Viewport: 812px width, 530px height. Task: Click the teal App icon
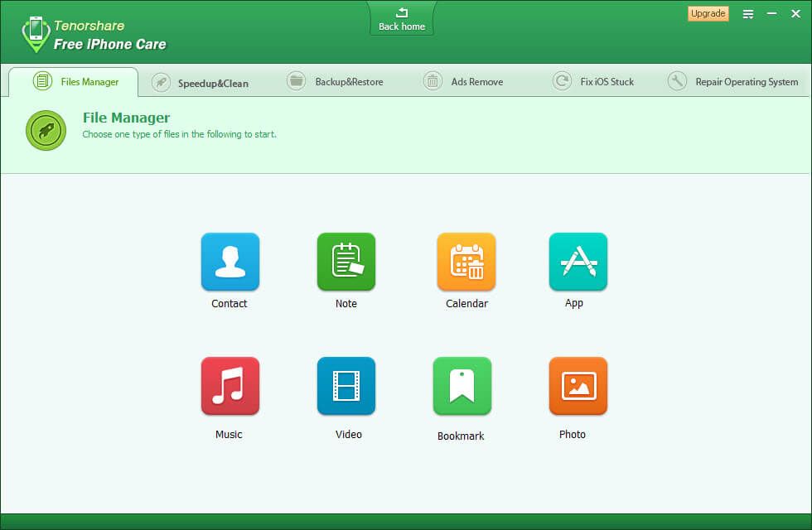point(578,262)
